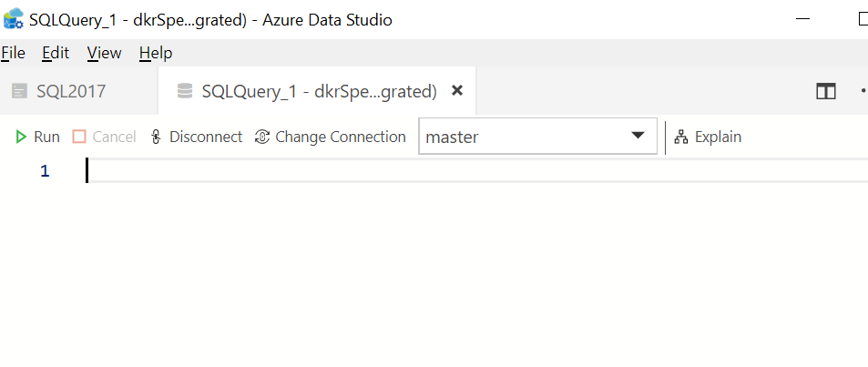The height and width of the screenshot is (367, 868).
Task: Click Change Connection in the toolbar
Action: (x=331, y=138)
